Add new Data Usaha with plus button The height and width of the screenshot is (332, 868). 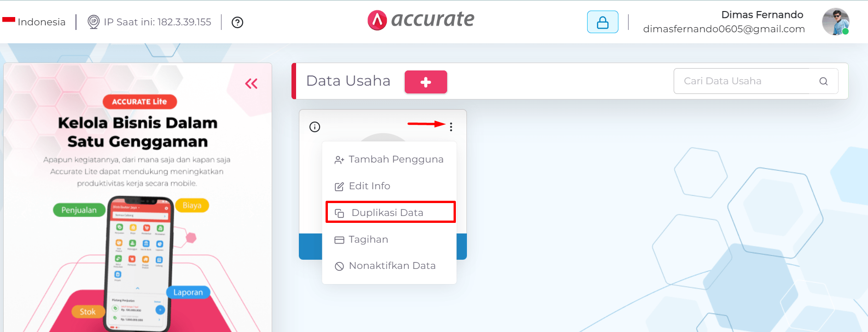(426, 82)
